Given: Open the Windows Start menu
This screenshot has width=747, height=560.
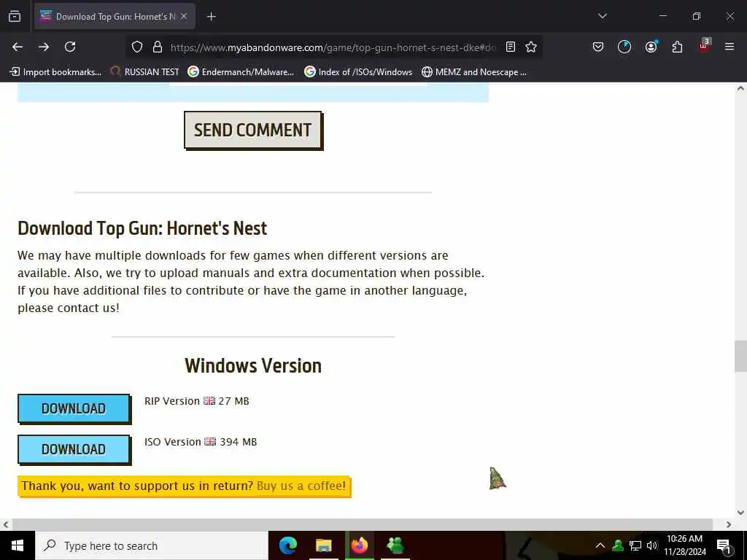Looking at the screenshot, I should (x=18, y=545).
